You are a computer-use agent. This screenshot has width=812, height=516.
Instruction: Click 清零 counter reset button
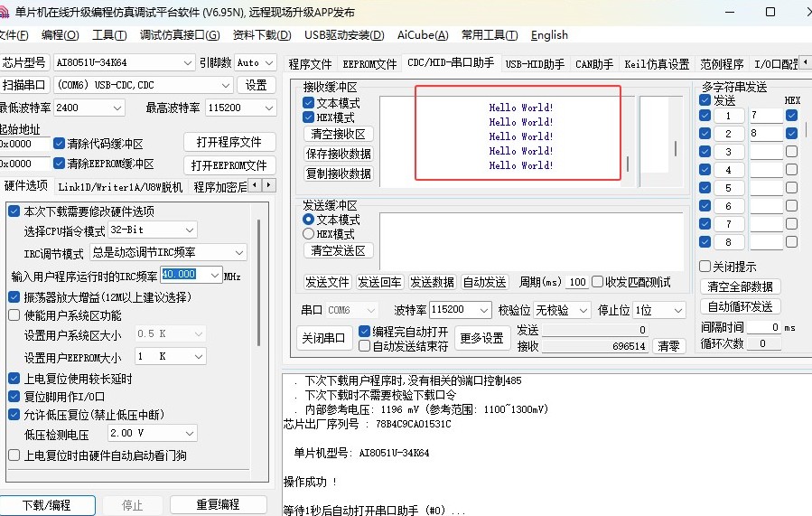pos(668,345)
